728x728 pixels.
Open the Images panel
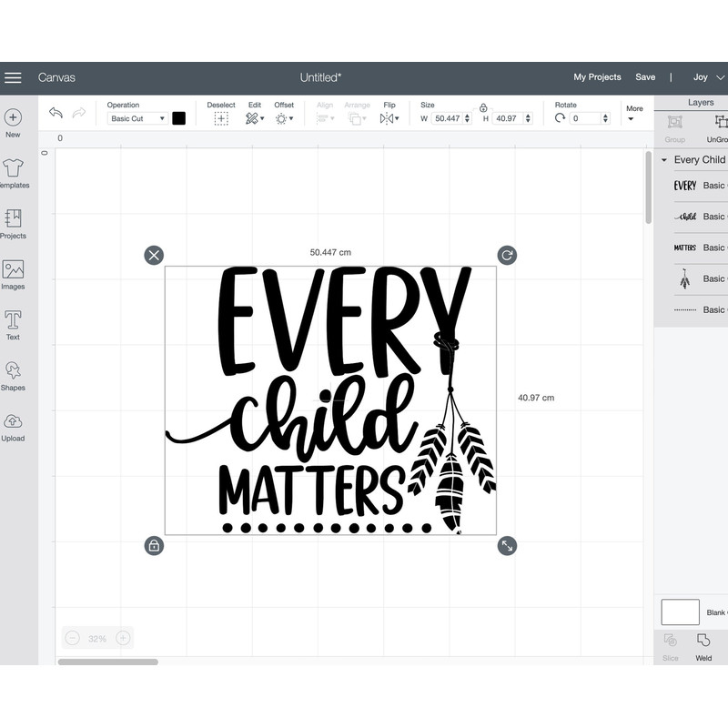13,274
